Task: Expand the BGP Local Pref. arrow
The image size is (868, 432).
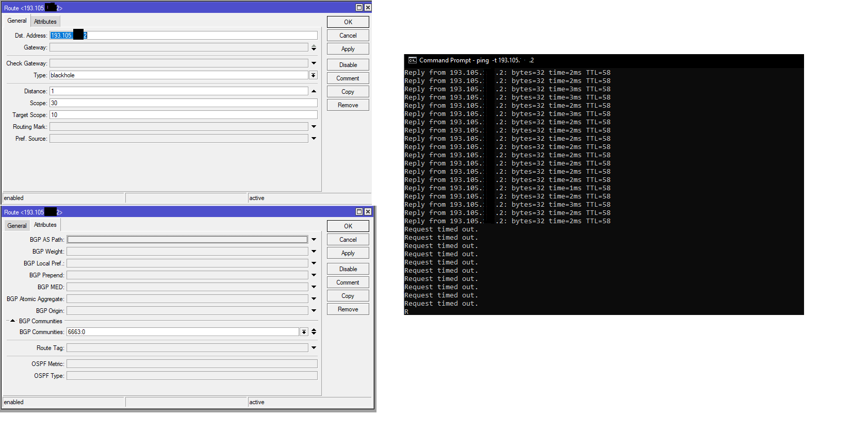Action: [314, 263]
